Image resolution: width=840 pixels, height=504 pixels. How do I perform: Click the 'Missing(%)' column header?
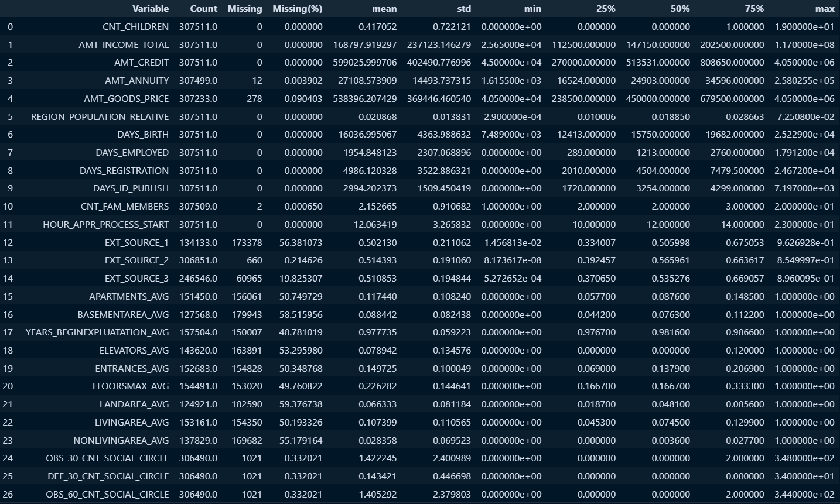point(297,9)
